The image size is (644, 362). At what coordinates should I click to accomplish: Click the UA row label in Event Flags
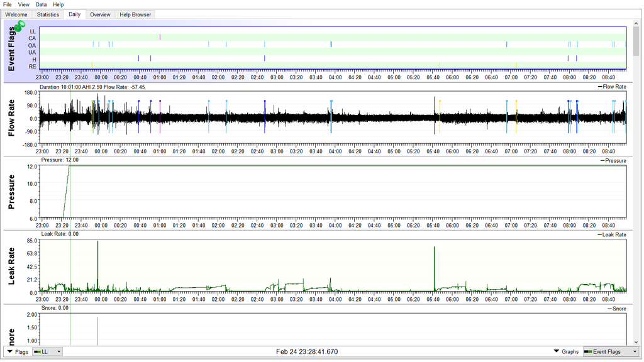(x=32, y=52)
